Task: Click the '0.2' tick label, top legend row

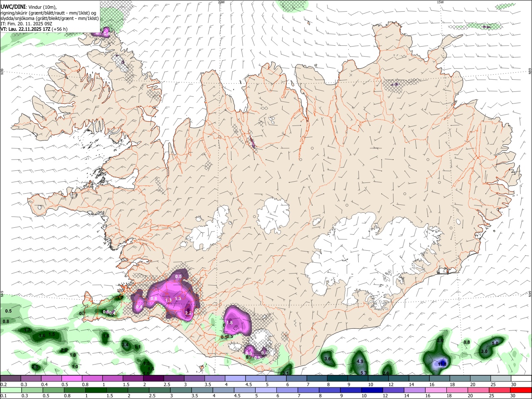Action: point(4,384)
